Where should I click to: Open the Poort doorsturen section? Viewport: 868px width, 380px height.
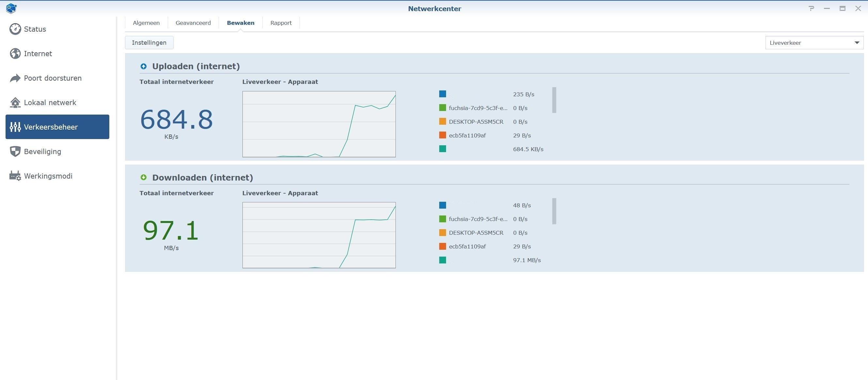57,78
